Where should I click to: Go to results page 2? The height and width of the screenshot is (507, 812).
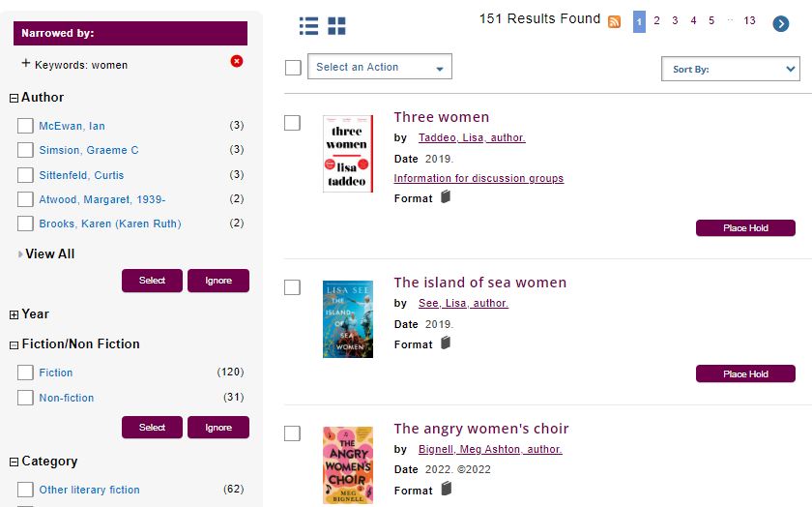pyautogui.click(x=657, y=21)
